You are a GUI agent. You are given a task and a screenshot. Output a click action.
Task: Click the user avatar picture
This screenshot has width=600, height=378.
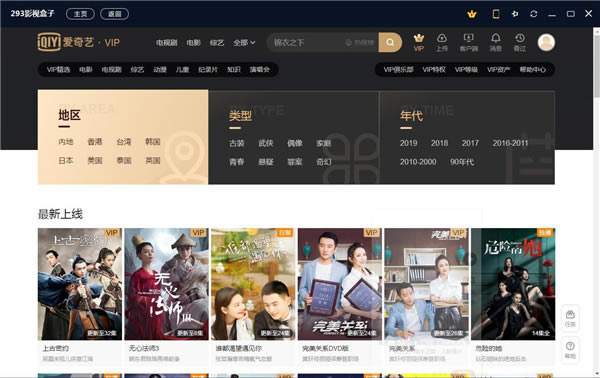pos(546,42)
